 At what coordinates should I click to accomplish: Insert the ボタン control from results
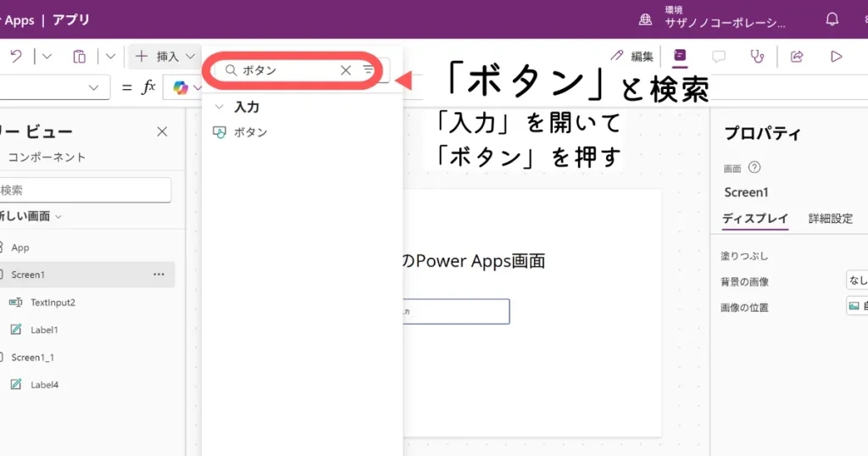250,132
